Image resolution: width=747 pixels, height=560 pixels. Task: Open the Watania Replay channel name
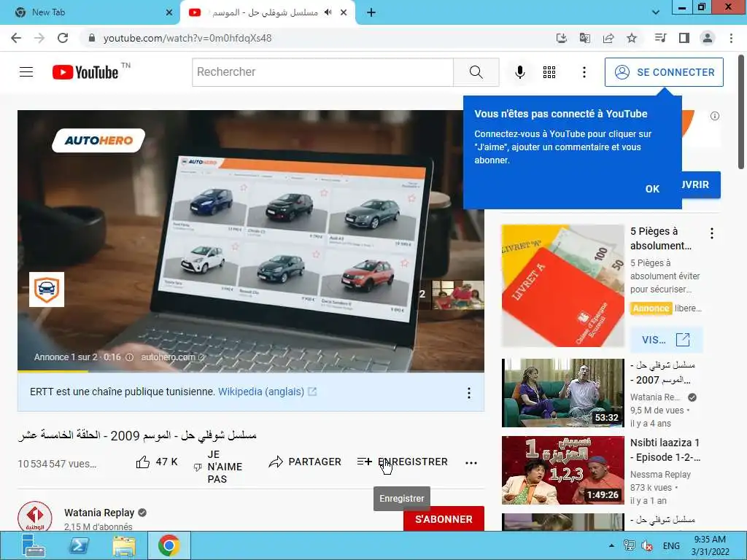click(x=99, y=513)
